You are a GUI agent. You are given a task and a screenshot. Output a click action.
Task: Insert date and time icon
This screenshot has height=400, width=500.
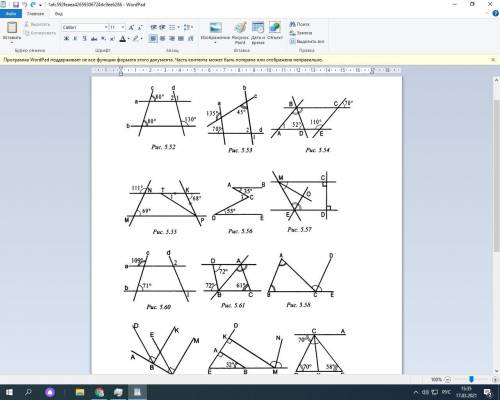258,28
